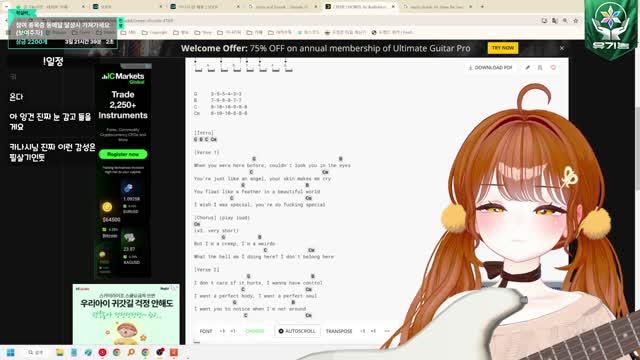This screenshot has width=640, height=360.
Task: Favorite the tab with the heart icon
Action: [553, 68]
